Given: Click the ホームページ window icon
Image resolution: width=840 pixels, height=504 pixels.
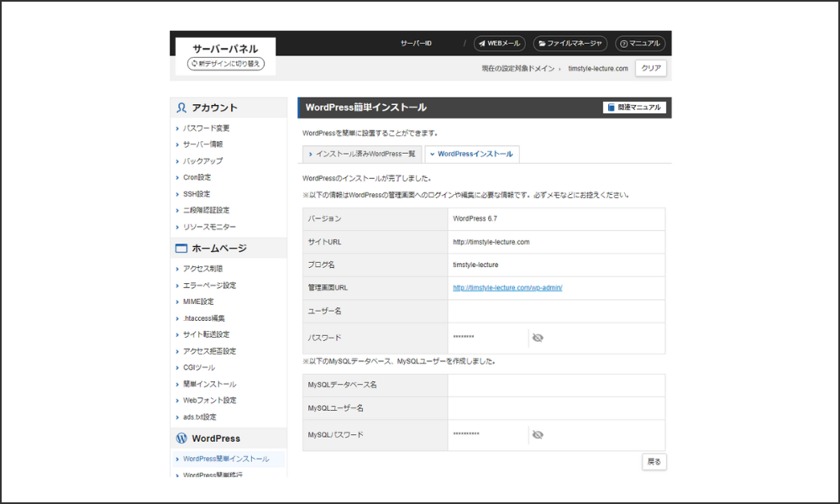Looking at the screenshot, I should [181, 249].
